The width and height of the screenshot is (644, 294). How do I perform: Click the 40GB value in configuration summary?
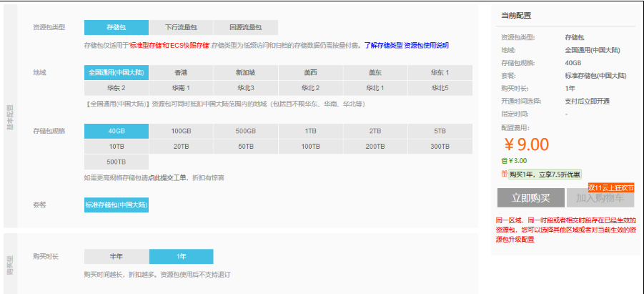pyautogui.click(x=573, y=63)
